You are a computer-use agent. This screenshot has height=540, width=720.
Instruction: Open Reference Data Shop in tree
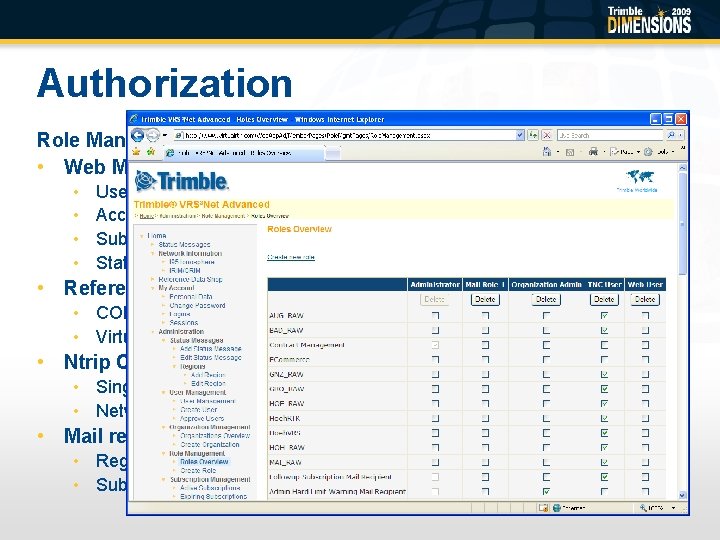click(190, 279)
